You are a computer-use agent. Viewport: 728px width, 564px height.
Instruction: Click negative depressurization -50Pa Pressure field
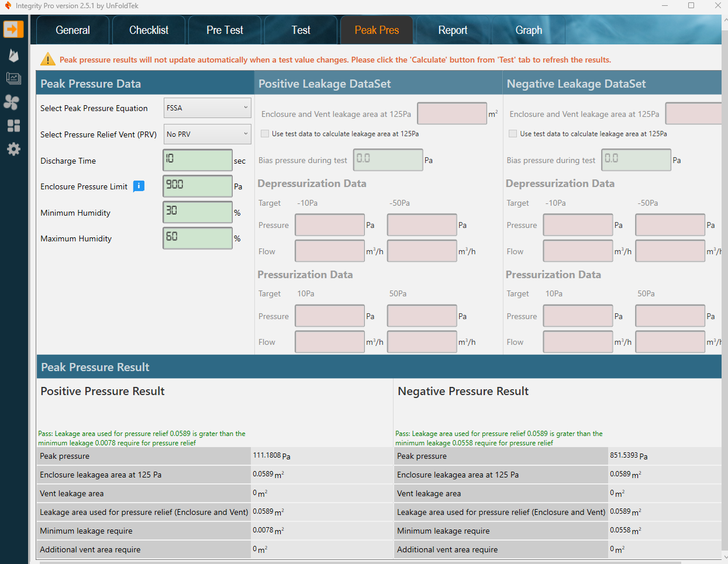[x=670, y=225]
